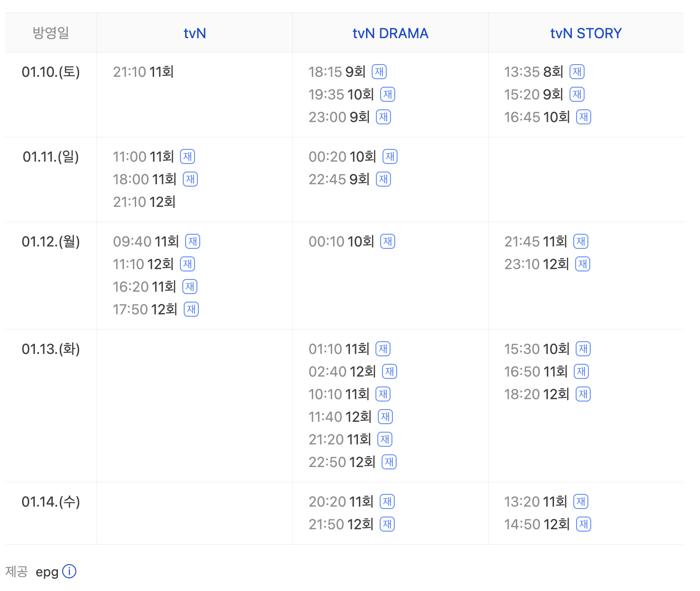This screenshot has height=591, width=700.
Task: Click the 22:50 12회 schedule text
Action: tap(342, 462)
